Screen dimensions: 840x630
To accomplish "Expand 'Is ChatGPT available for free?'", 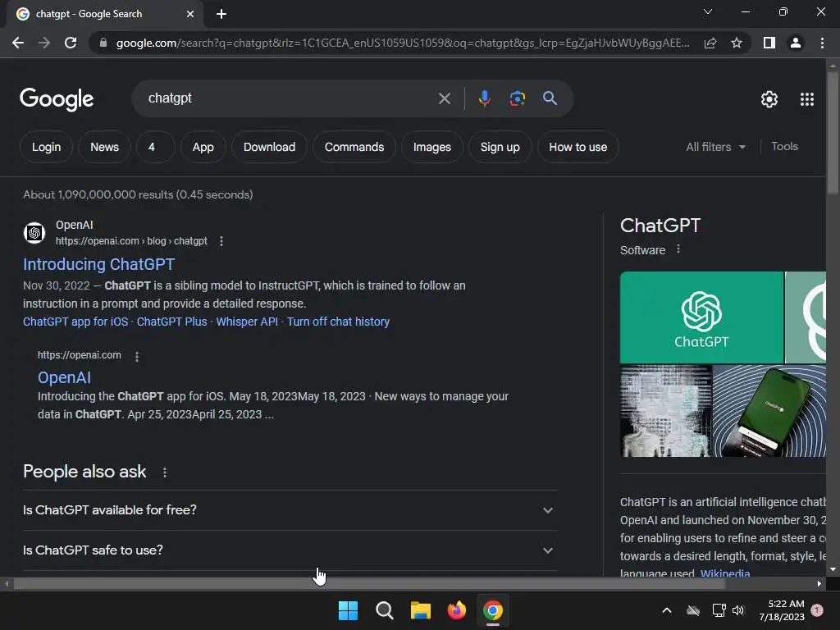I will point(290,510).
